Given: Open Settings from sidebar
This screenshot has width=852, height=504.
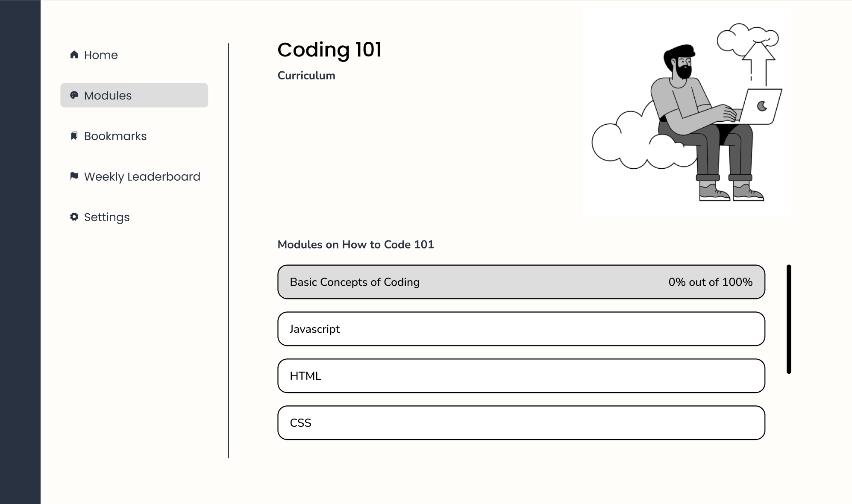Looking at the screenshot, I should pos(107,217).
